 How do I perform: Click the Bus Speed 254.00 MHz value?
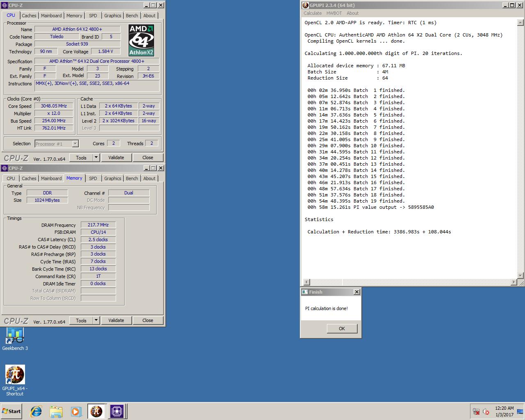pos(54,121)
